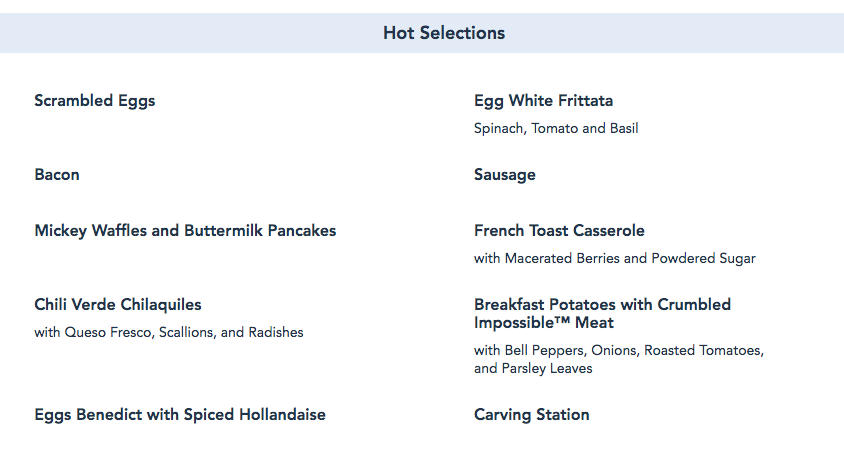Click the French Toast Casserole heading
The width and height of the screenshot is (844, 465).
pyautogui.click(x=559, y=230)
